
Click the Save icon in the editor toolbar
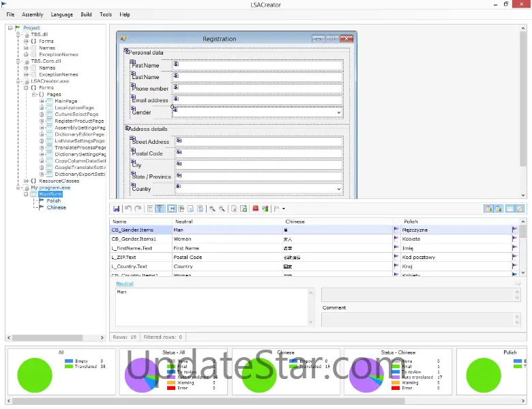tap(117, 209)
